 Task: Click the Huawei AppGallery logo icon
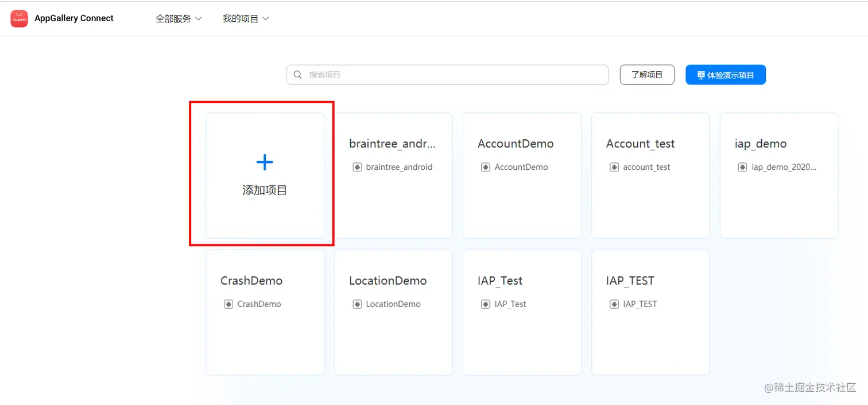pyautogui.click(x=19, y=18)
